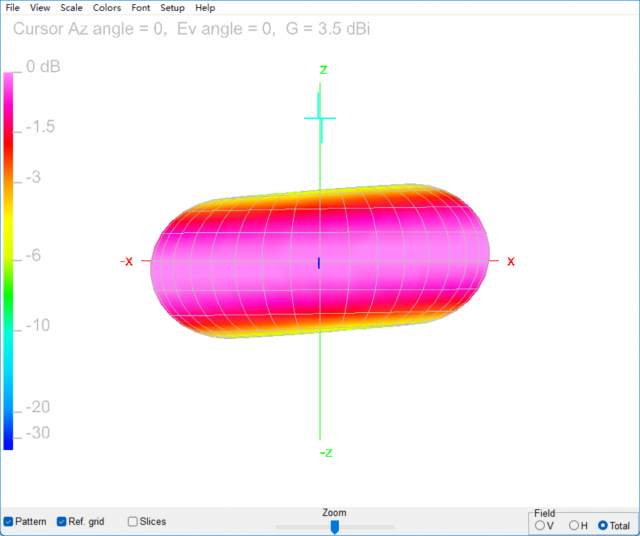Open the Setup menu
This screenshot has width=640, height=536.
tap(172, 8)
